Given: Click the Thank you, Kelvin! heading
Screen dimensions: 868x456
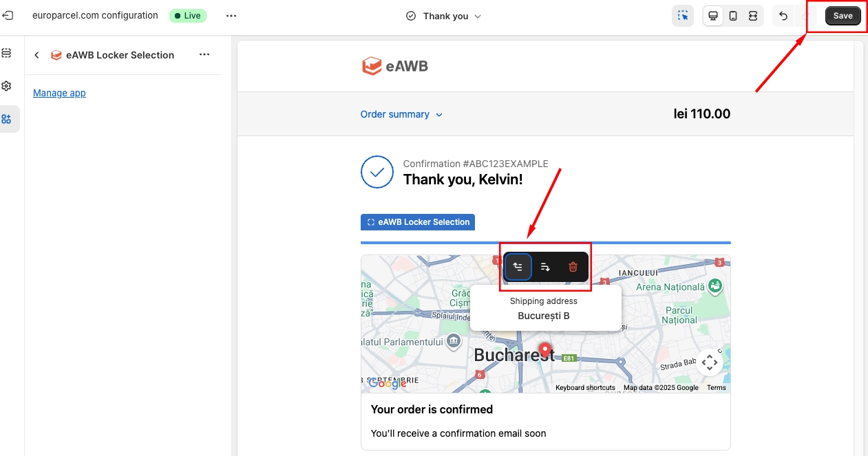Looking at the screenshot, I should (463, 180).
